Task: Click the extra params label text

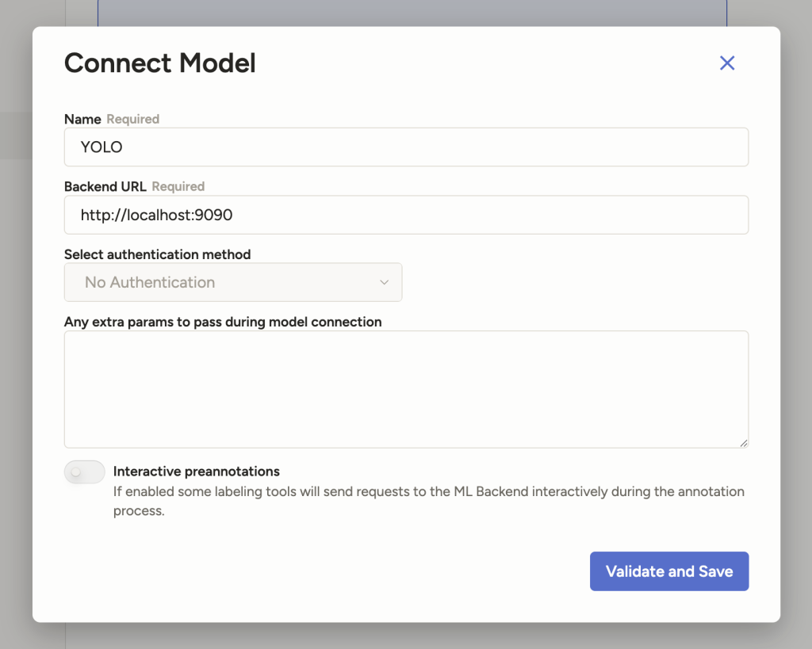Action: (x=223, y=322)
